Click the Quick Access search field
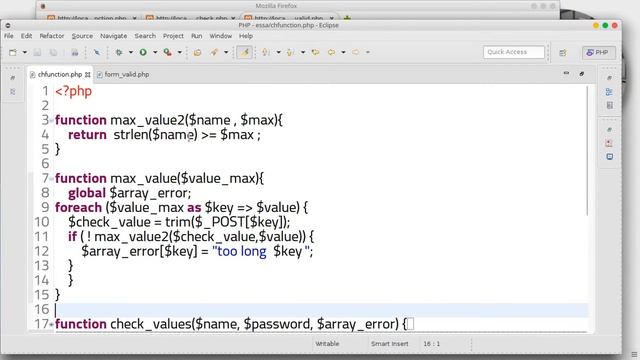640x360 pixels. 514,52
